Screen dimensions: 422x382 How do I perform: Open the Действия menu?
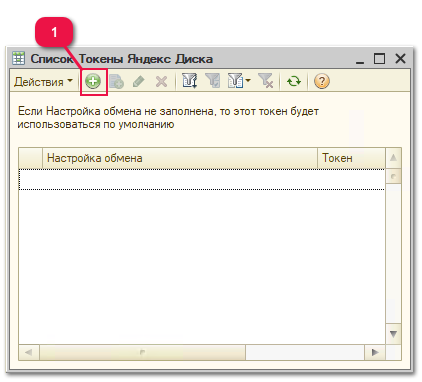43,82
